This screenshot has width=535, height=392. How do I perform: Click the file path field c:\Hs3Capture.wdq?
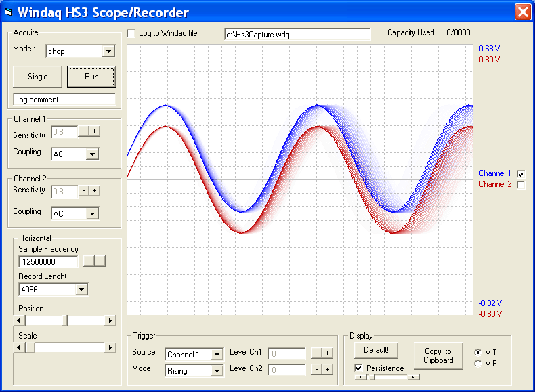[297, 34]
